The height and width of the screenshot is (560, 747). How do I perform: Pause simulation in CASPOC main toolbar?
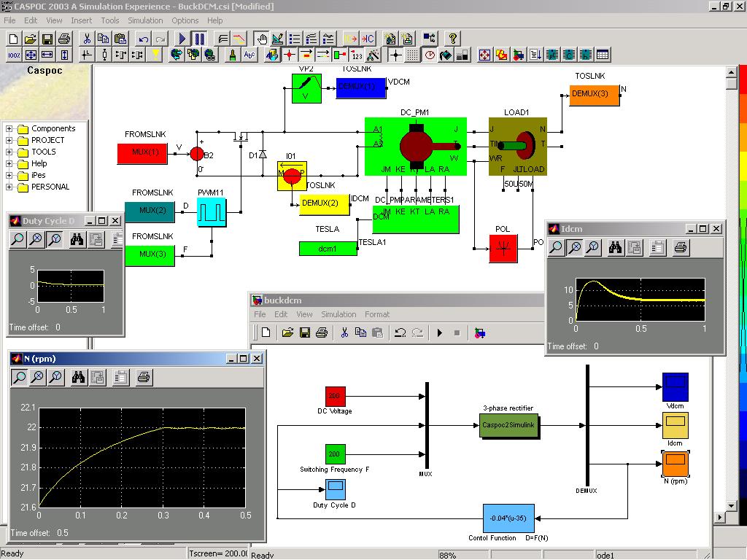[x=199, y=38]
